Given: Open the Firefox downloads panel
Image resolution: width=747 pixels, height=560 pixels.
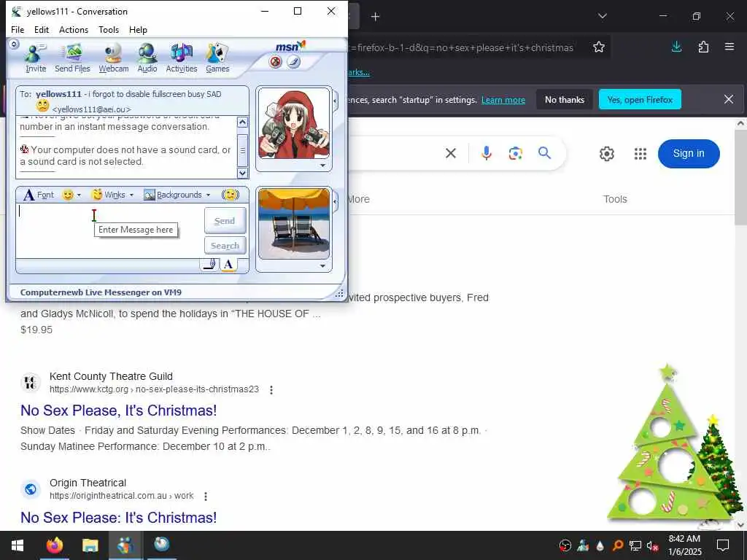Looking at the screenshot, I should [x=676, y=47].
